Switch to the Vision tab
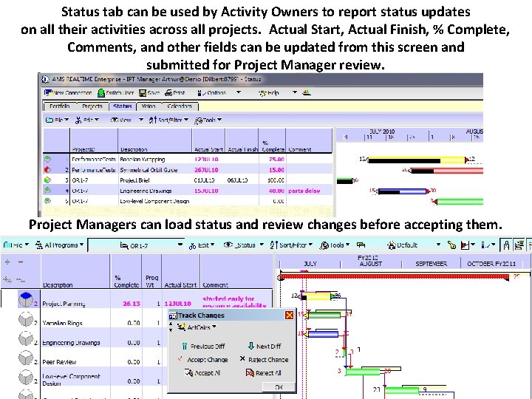The height and width of the screenshot is (399, 532). [x=149, y=106]
